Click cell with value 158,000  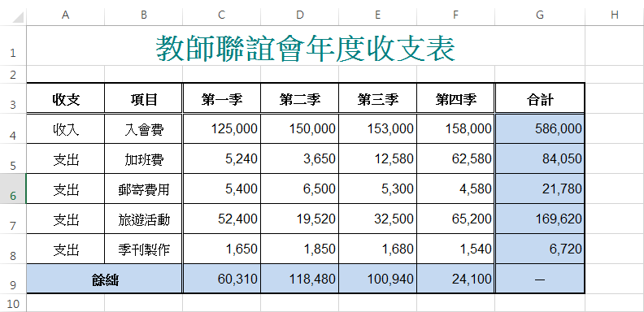(x=456, y=129)
